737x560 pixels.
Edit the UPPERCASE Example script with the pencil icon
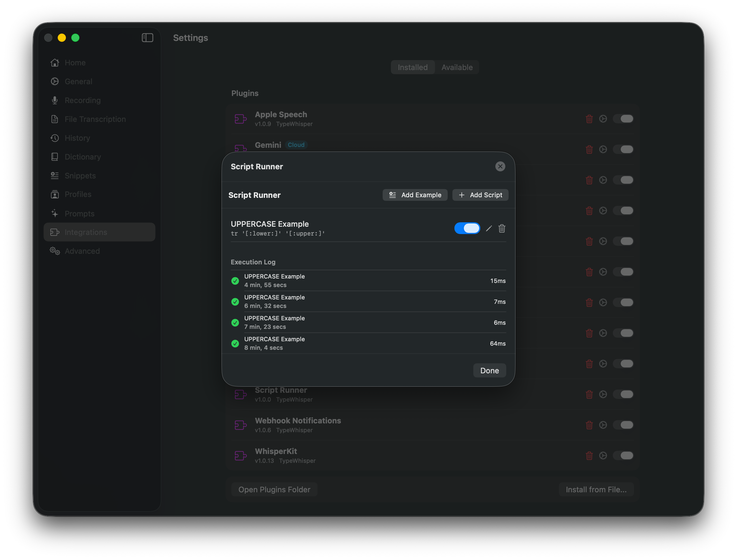[x=489, y=228]
